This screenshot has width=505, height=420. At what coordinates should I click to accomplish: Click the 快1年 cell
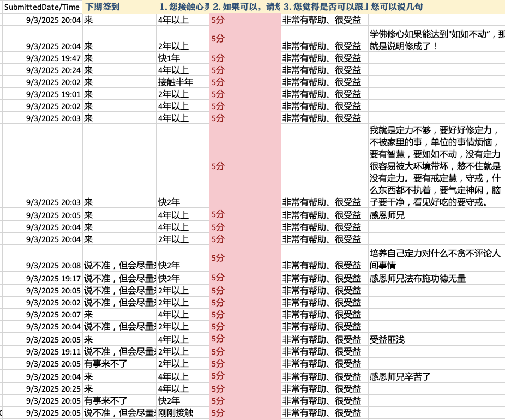tap(183, 58)
